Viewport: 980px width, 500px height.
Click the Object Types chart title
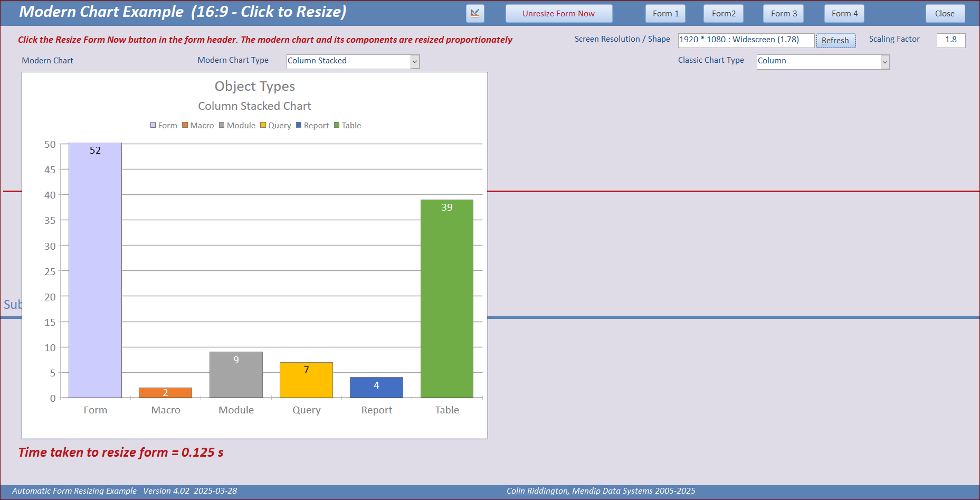(255, 86)
